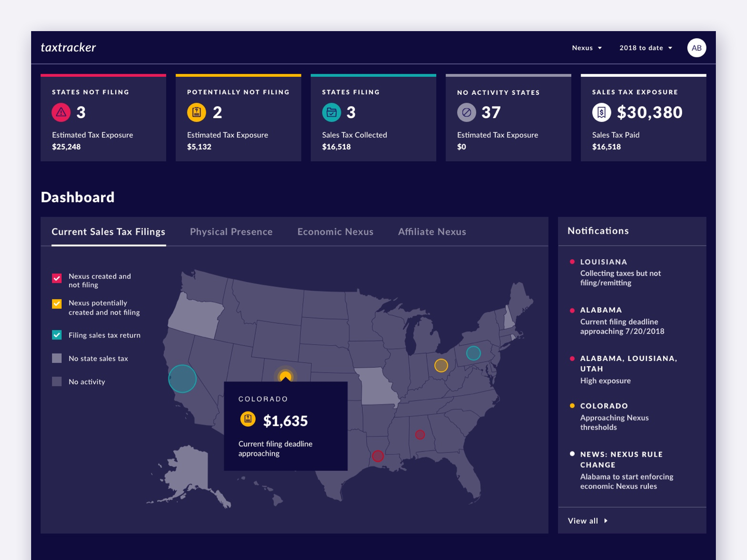Open the Nexus dropdown in the header
The image size is (747, 560).
586,48
